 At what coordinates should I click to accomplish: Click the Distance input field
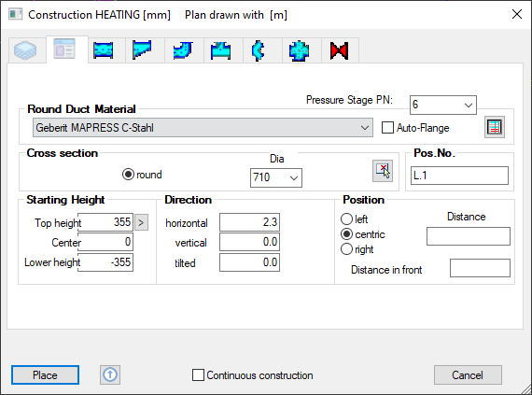point(469,236)
